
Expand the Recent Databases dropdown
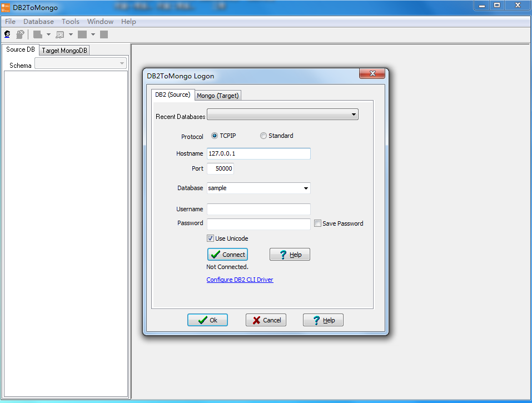tap(354, 115)
